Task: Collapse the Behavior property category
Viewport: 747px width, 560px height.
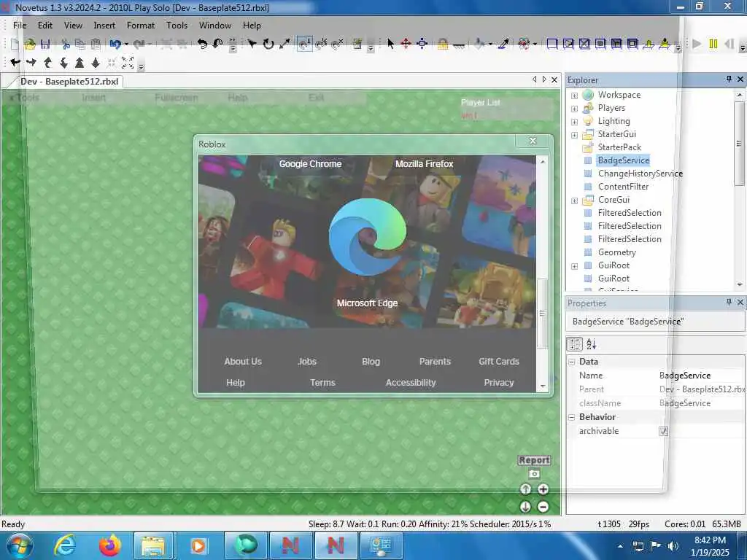Action: [572, 417]
